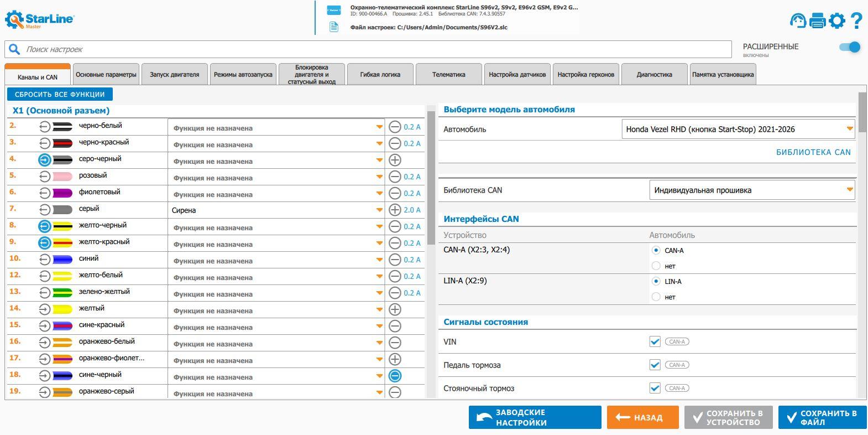The height and width of the screenshot is (435, 868).
Task: Click the polarity minus icon for фиолетовый wire
Action: 395,193
